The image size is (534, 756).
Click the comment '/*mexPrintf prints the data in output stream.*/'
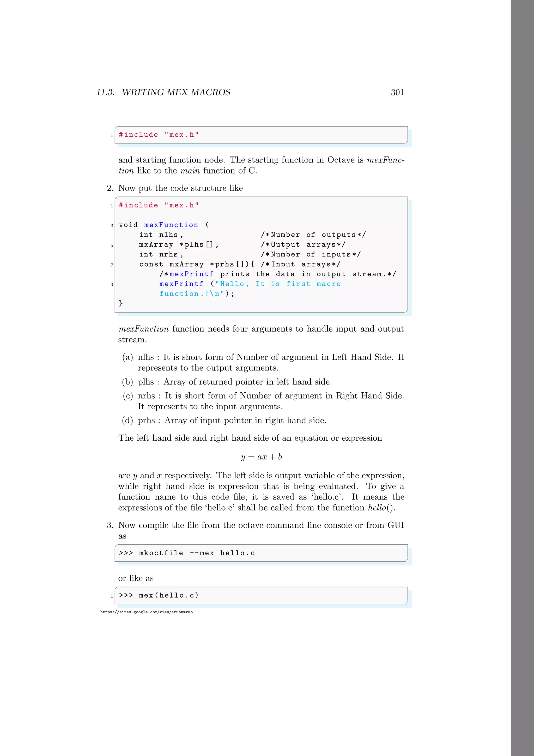coord(278,274)
